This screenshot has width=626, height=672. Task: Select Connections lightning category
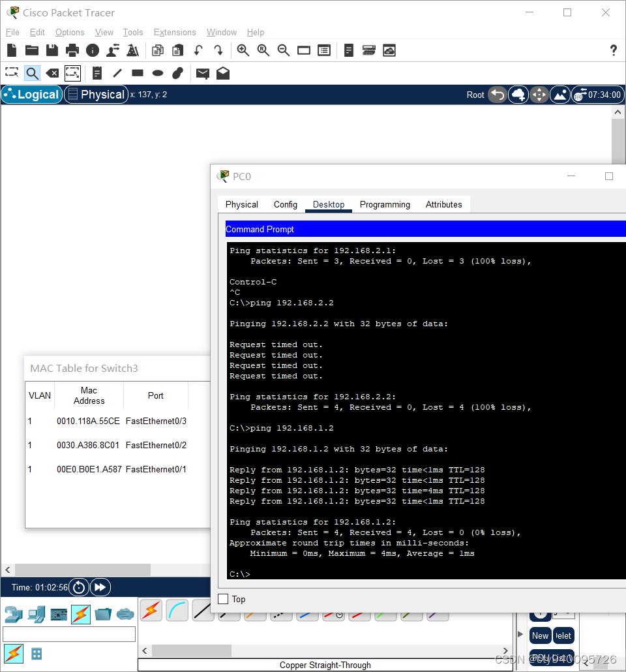81,615
